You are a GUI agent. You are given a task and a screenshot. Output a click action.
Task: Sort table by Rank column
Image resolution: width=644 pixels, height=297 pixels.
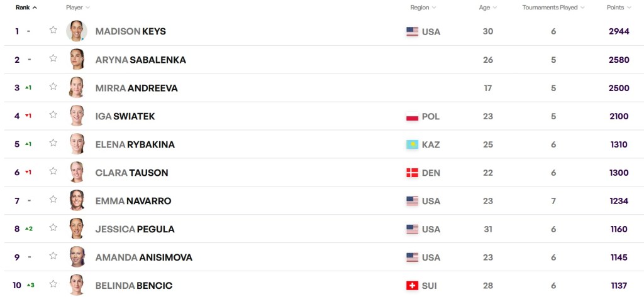click(x=26, y=8)
